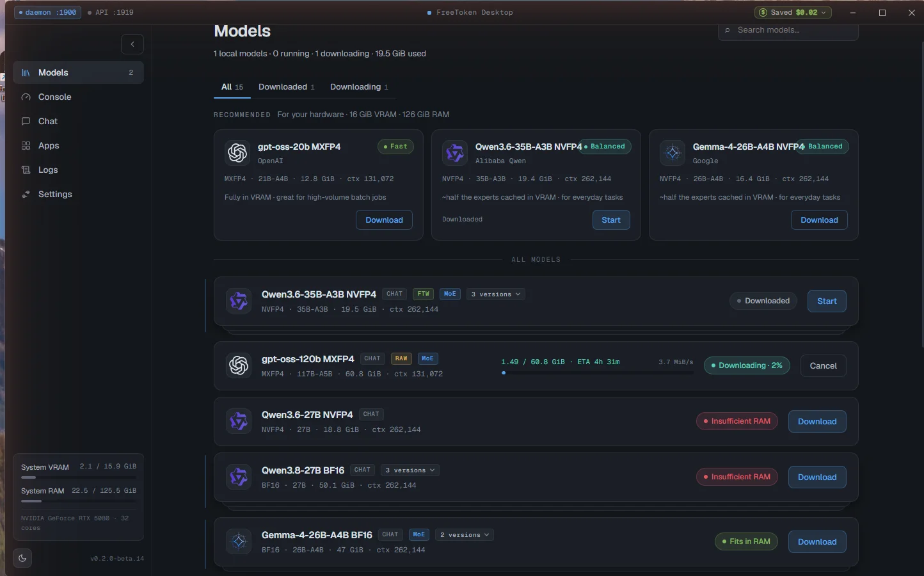Click Insufficient RAM badge on Qwen3.6-27B NVFP4
Image resolution: width=924 pixels, height=576 pixels.
pyautogui.click(x=737, y=421)
